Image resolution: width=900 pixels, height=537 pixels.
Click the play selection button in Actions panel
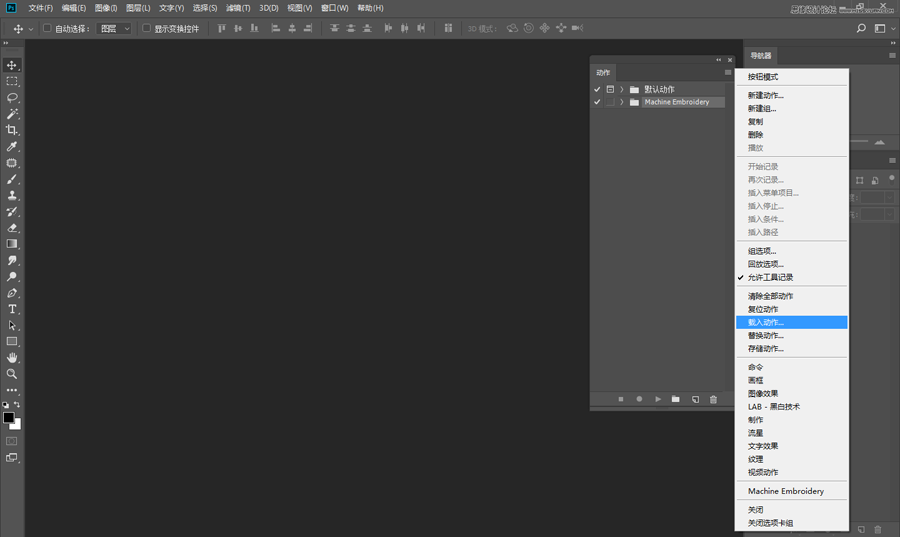click(658, 399)
